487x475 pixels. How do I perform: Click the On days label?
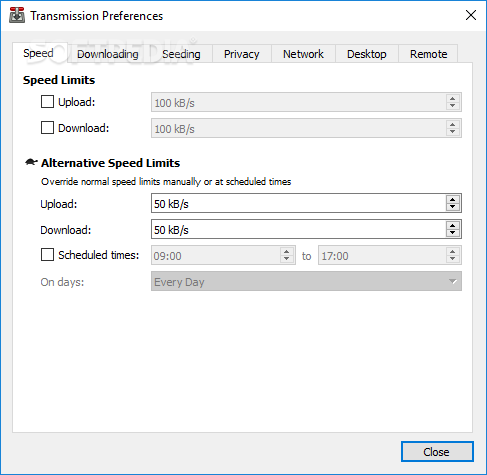[62, 282]
